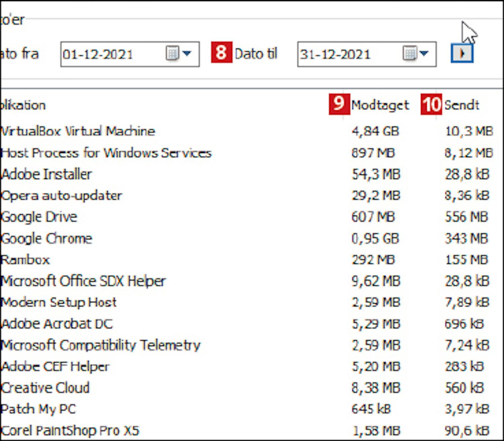Expand the start date dropdown arrow
504x441 pixels.
(x=187, y=54)
